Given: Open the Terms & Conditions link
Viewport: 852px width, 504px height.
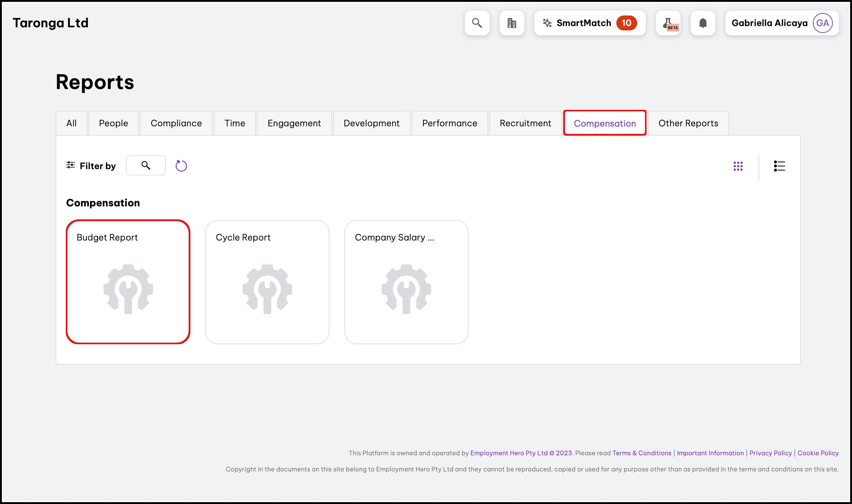Looking at the screenshot, I should click(x=641, y=453).
